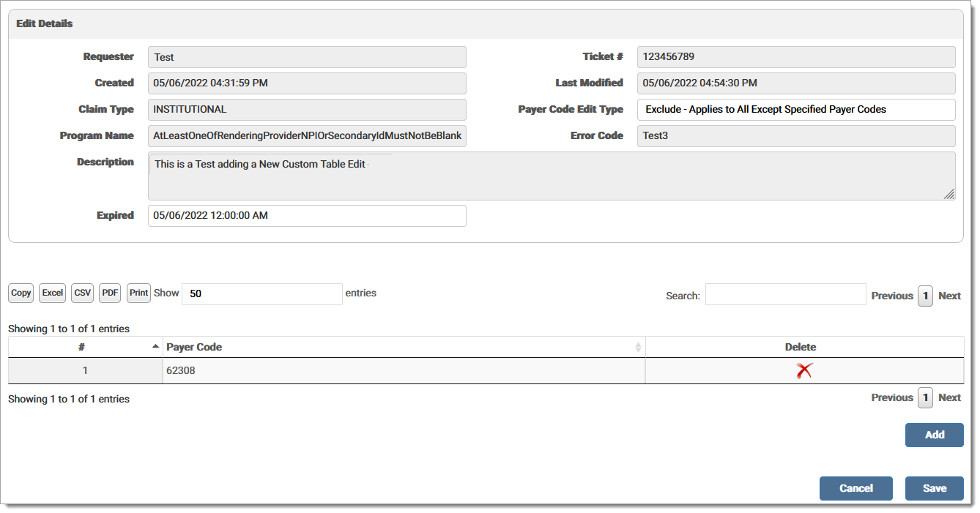Export table as CSV

pos(83,293)
